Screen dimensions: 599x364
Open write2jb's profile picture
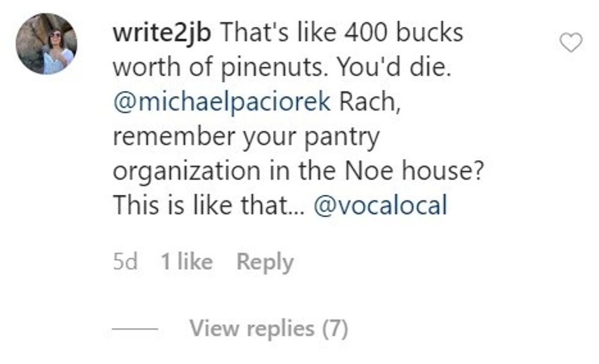(x=46, y=43)
